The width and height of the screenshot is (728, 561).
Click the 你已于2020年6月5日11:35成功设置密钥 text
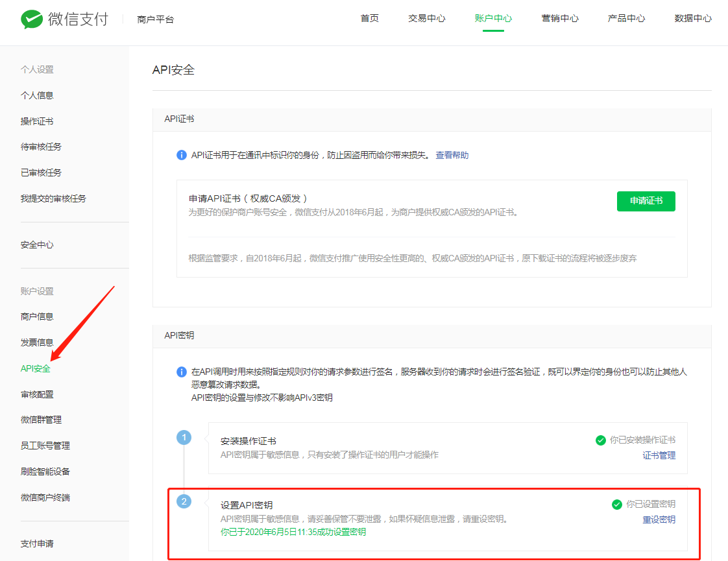pyautogui.click(x=293, y=532)
